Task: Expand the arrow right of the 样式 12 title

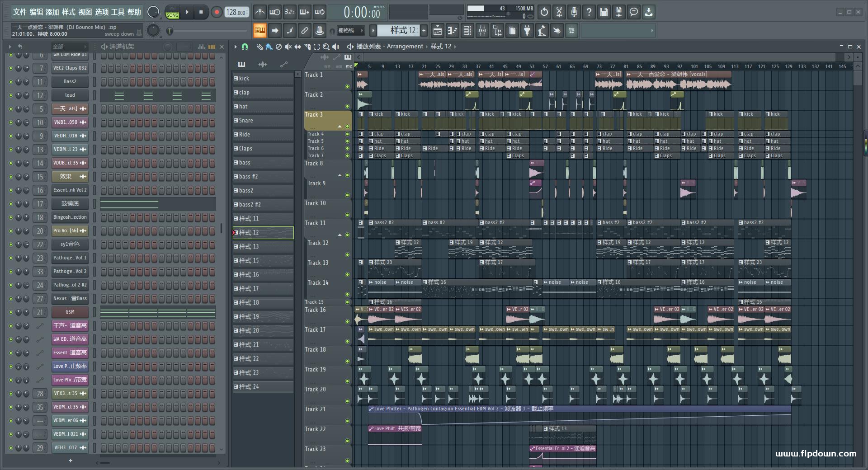Action: [455, 47]
